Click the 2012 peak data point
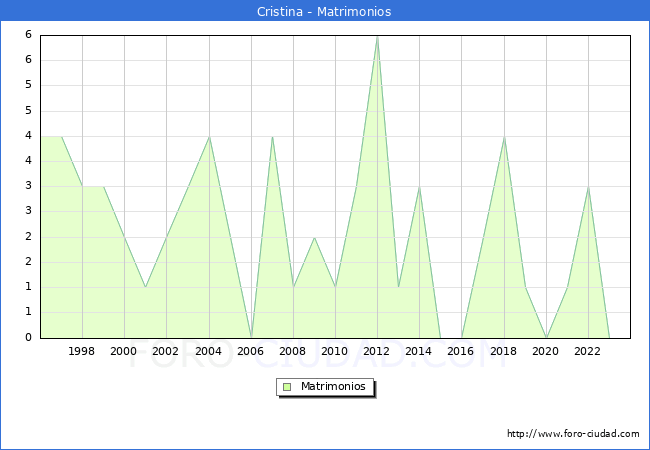This screenshot has width=650, height=450. [x=377, y=36]
